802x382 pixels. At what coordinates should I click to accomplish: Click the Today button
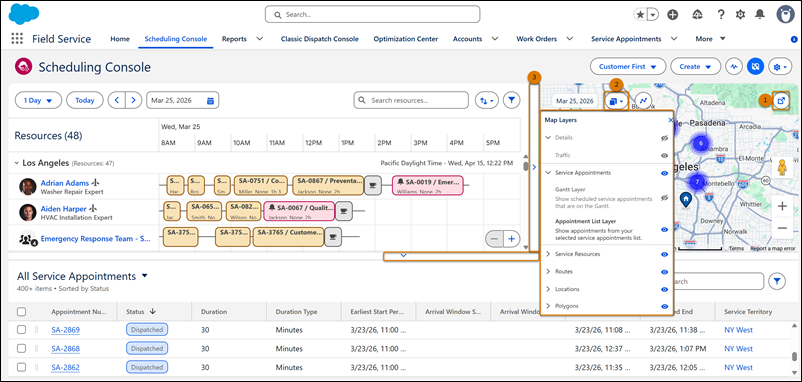(85, 100)
